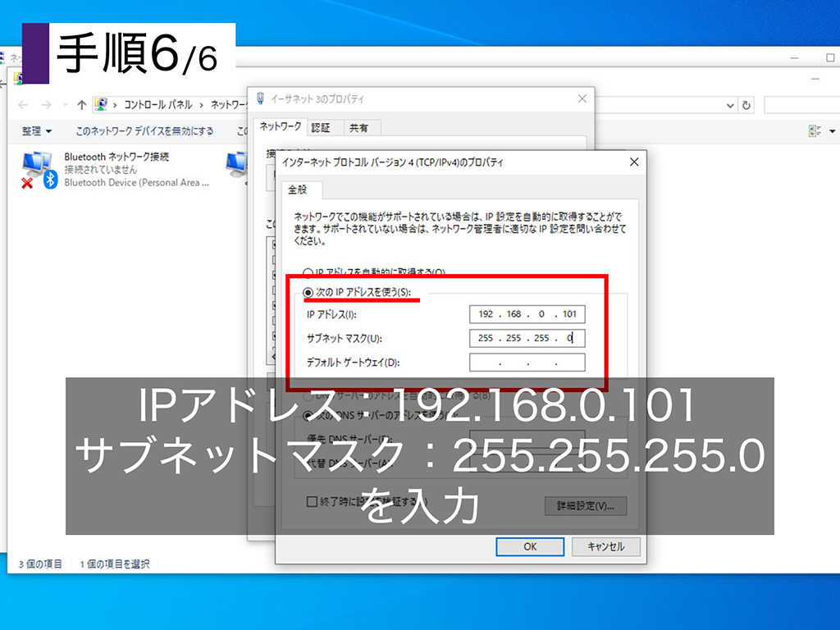Click inside the IP アドレス input field
840x630 pixels.
[x=527, y=314]
